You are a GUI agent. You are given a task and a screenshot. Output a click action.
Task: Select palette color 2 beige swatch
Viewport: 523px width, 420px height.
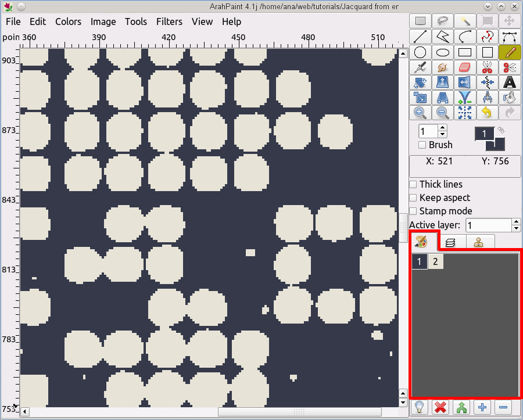pyautogui.click(x=435, y=261)
